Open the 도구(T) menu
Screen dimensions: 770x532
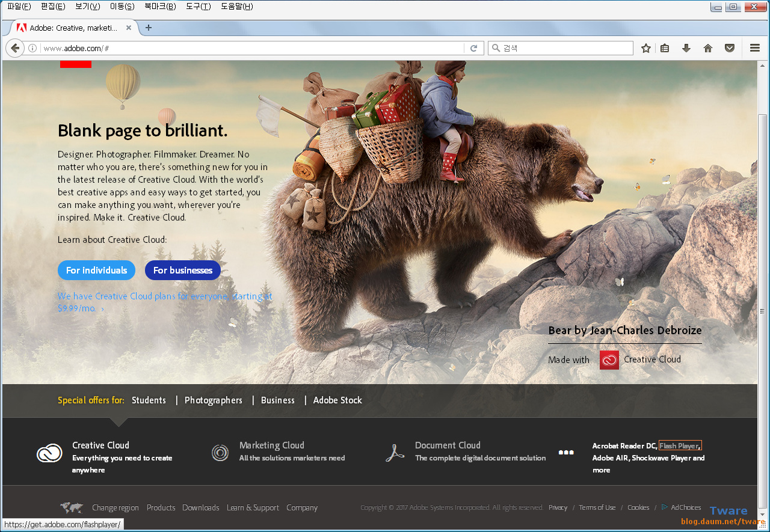(198, 7)
